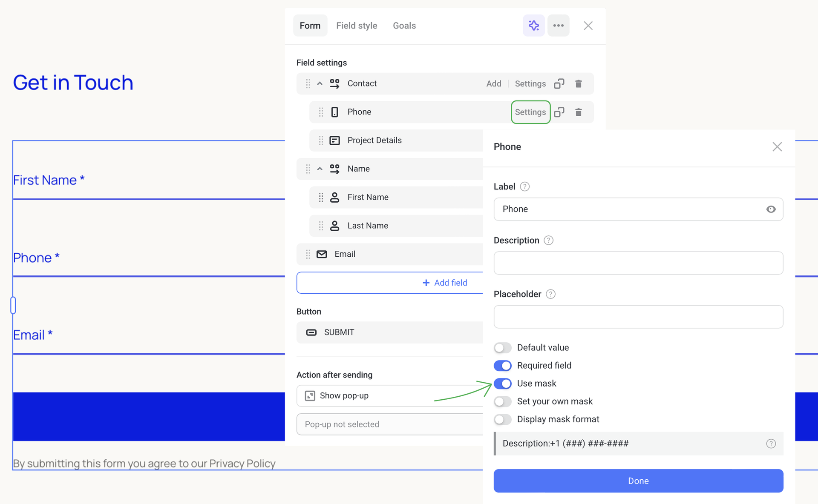Click into the Placeholder input field
The image size is (818, 504).
coord(638,317)
